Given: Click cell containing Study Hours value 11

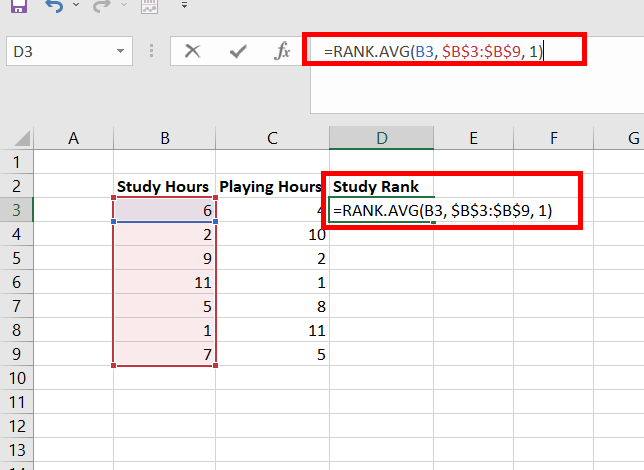Looking at the screenshot, I should coord(164,282).
